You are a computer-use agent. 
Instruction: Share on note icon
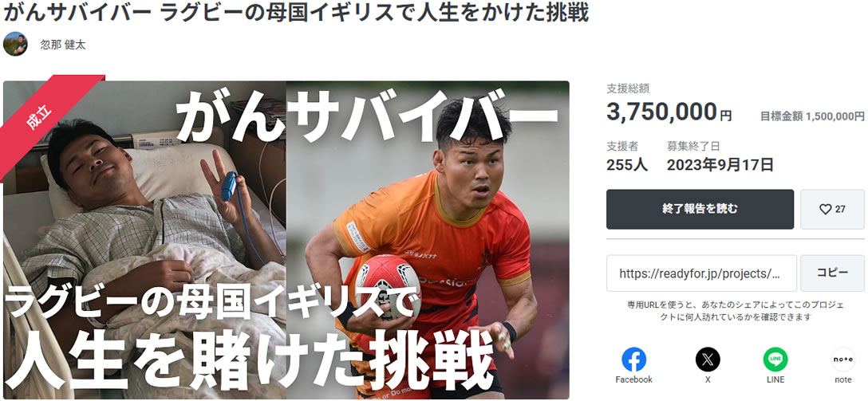click(x=843, y=360)
